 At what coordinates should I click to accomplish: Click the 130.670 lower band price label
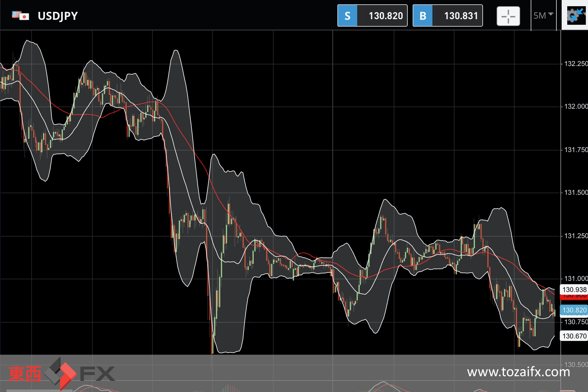pyautogui.click(x=574, y=336)
